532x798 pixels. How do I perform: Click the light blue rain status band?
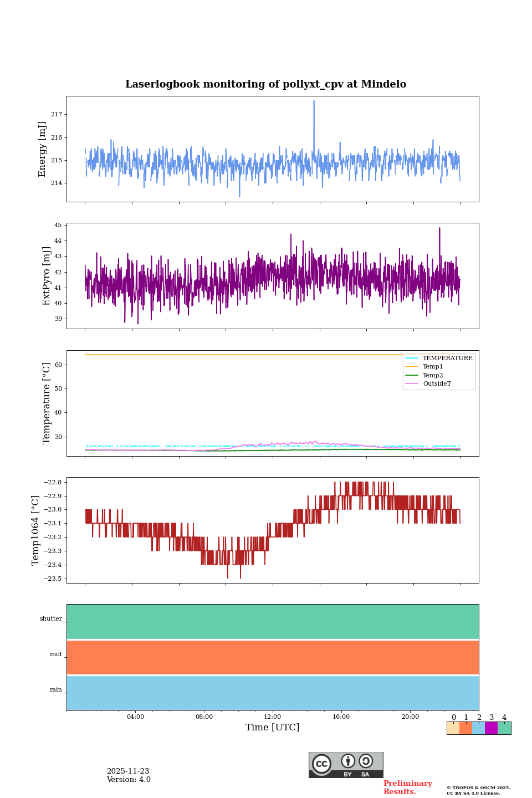273,693
